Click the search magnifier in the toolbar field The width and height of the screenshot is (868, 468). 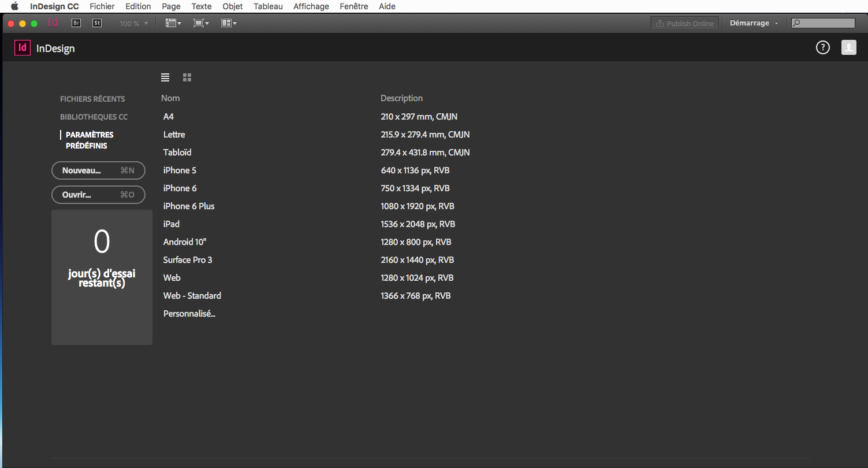point(797,23)
